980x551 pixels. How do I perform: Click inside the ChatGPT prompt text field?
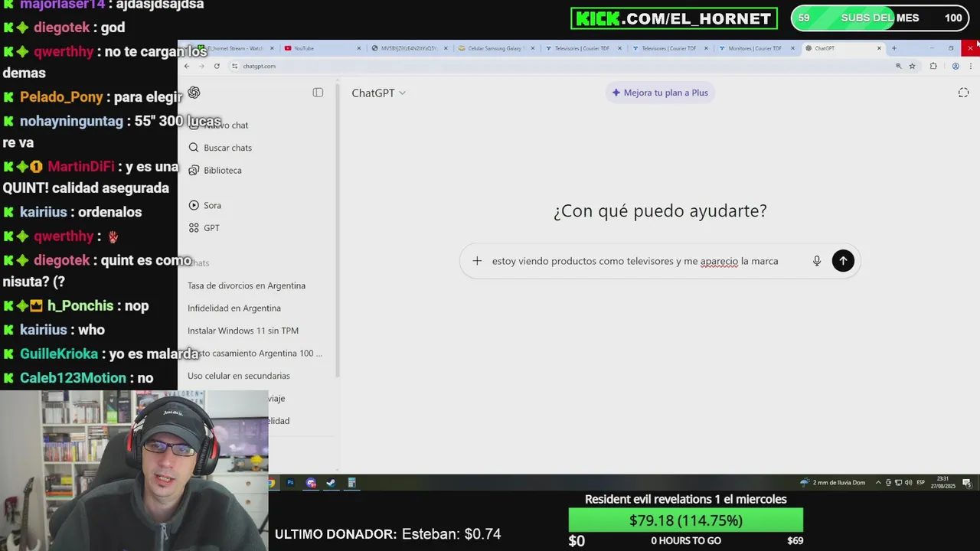click(635, 261)
